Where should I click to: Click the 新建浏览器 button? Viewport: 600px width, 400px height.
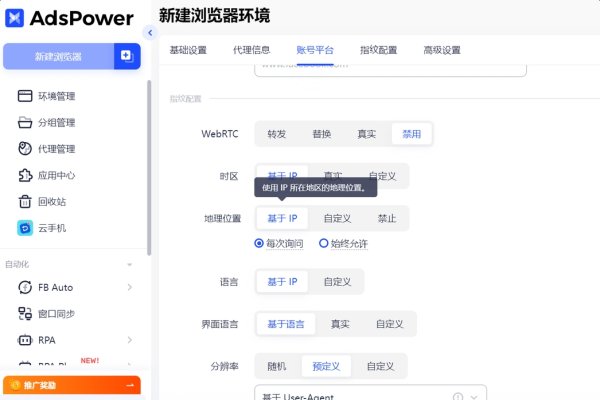point(59,56)
